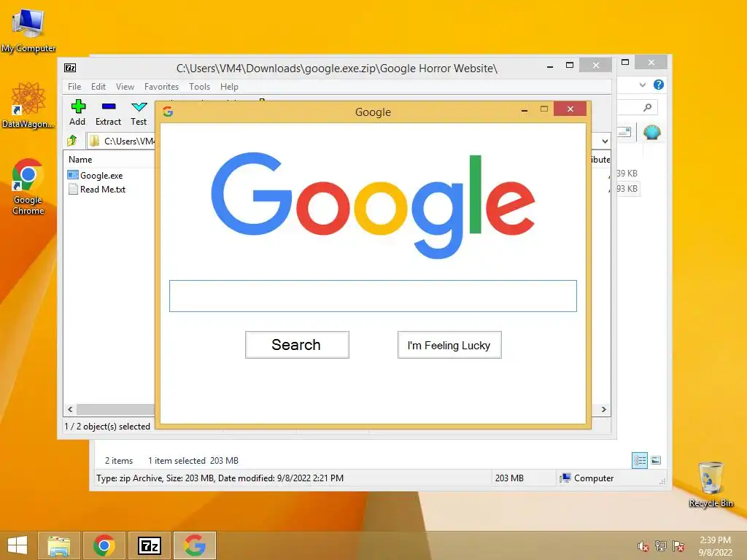Open the Tools menu in 7-Zip

199,87
